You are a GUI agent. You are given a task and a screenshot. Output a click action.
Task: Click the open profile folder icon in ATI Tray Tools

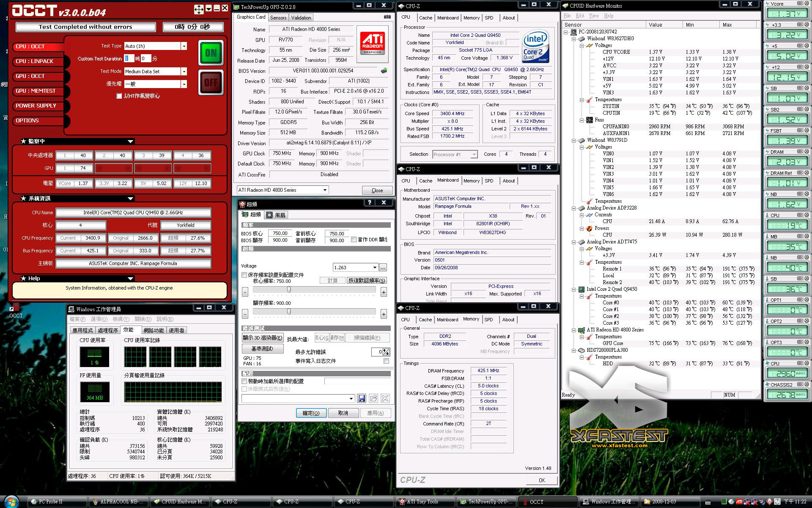(373, 398)
